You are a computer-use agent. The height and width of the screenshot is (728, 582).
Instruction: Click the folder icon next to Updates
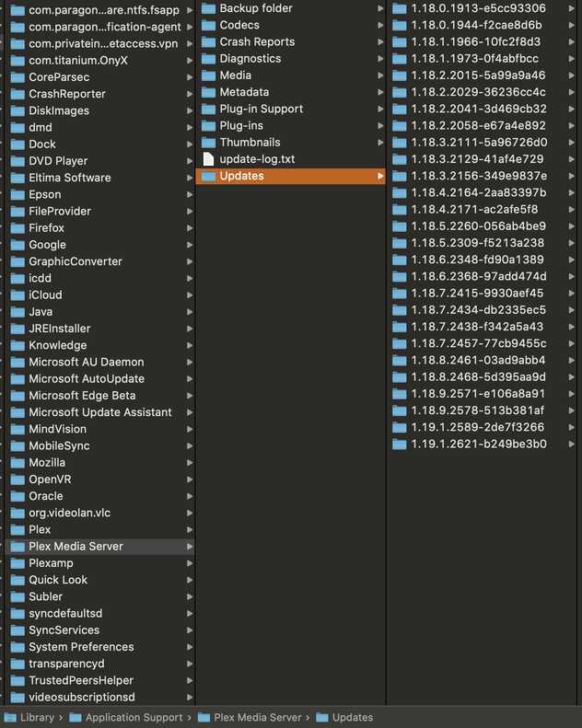tap(208, 176)
